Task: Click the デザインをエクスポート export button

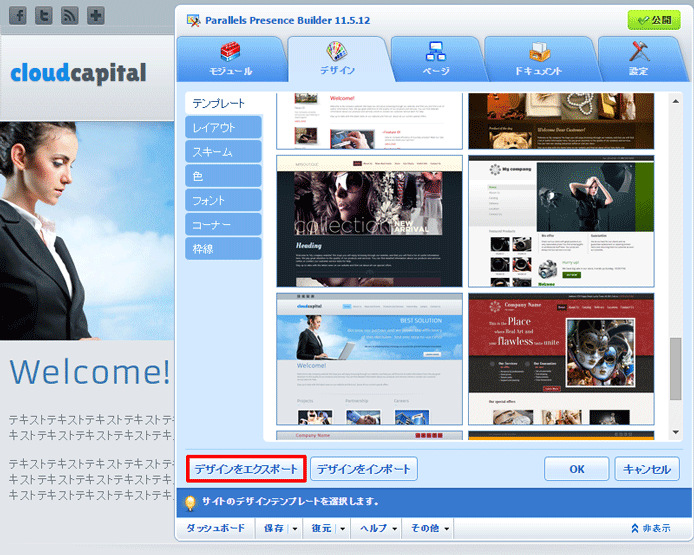Action: click(x=246, y=469)
